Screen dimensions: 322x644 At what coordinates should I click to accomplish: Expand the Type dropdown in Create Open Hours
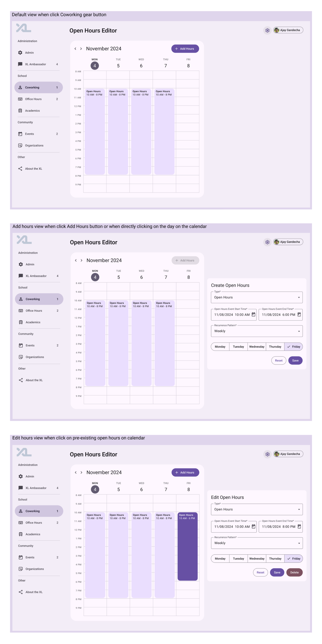click(x=257, y=297)
